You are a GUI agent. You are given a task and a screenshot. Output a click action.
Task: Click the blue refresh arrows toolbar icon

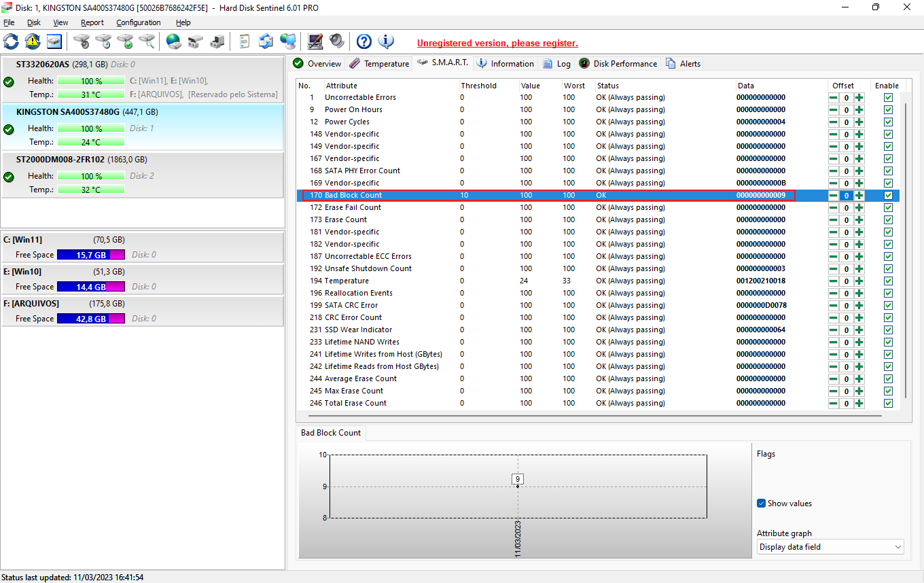pyautogui.click(x=12, y=41)
